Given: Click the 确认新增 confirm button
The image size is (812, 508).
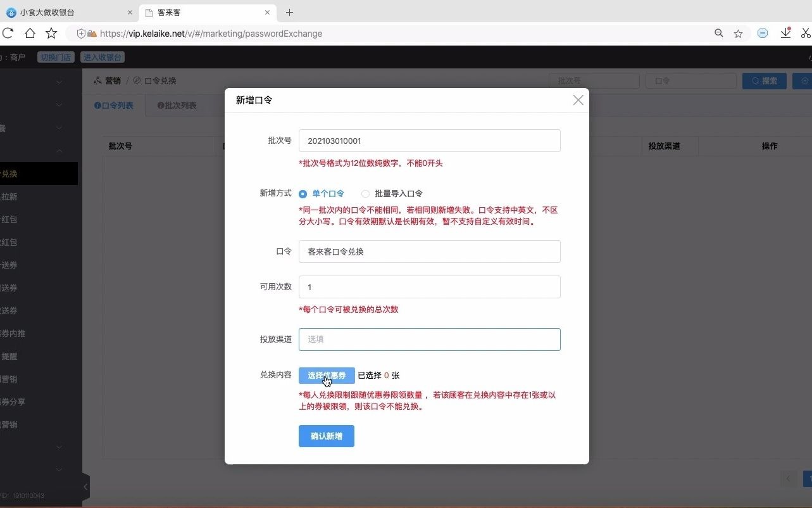Looking at the screenshot, I should pos(327,436).
